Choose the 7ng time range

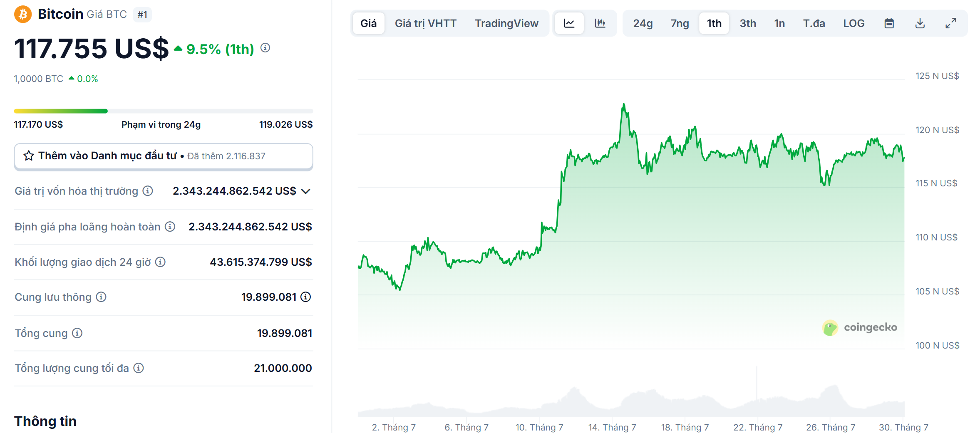(680, 23)
